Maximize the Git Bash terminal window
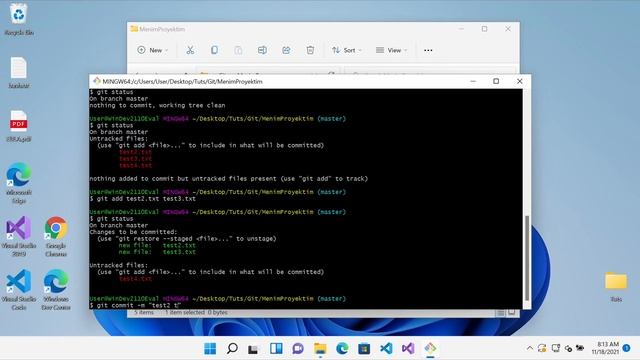Viewport: 640px width, 360px height. [x=496, y=81]
